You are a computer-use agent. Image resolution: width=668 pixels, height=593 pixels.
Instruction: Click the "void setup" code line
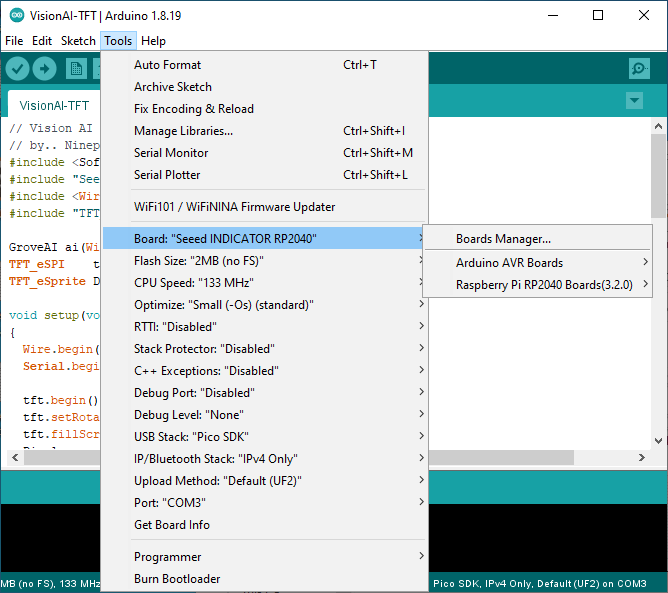54,315
